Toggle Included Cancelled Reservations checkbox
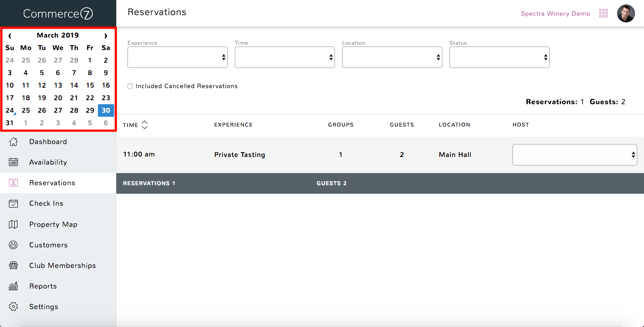This screenshot has width=644, height=327. 130,86
